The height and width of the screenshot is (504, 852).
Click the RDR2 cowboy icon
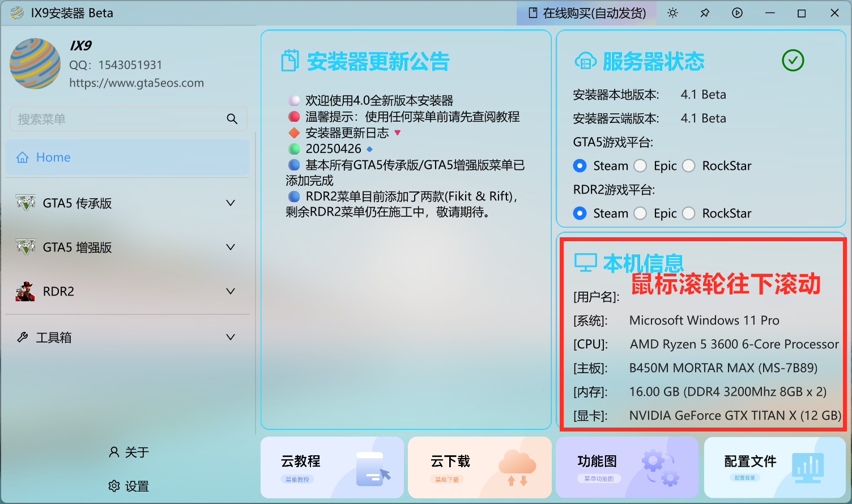pos(25,291)
